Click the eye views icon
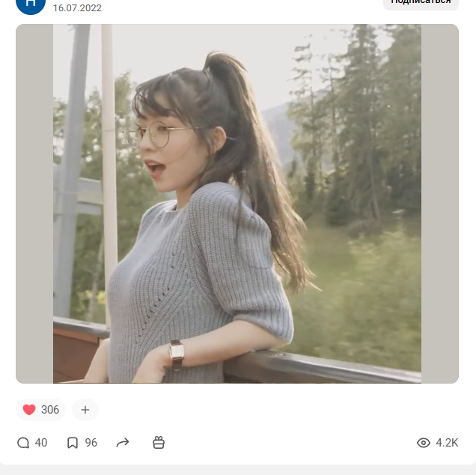Viewport: 476px width, 475px height. click(424, 443)
